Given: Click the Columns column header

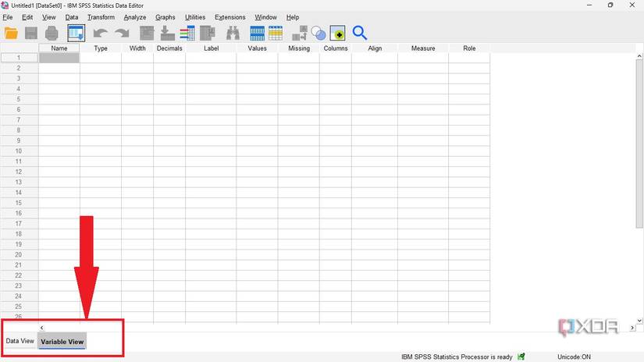Looking at the screenshot, I should click(x=336, y=48).
